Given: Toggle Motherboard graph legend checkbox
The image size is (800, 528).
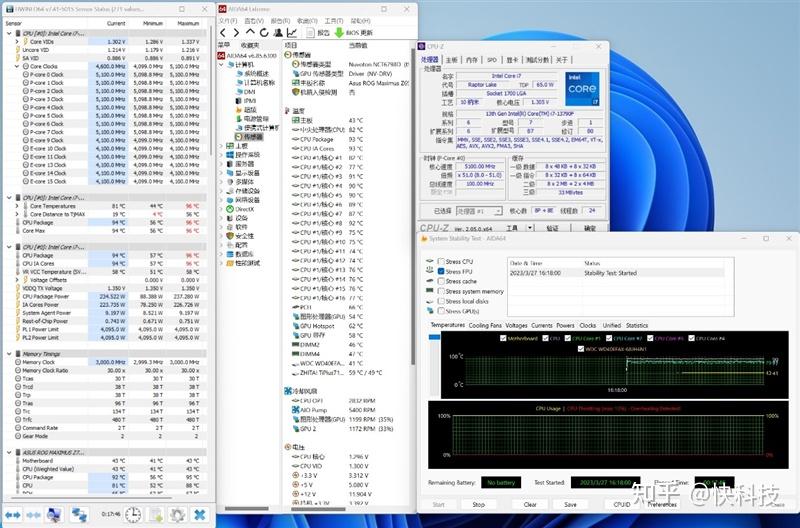Looking at the screenshot, I should click(504, 338).
